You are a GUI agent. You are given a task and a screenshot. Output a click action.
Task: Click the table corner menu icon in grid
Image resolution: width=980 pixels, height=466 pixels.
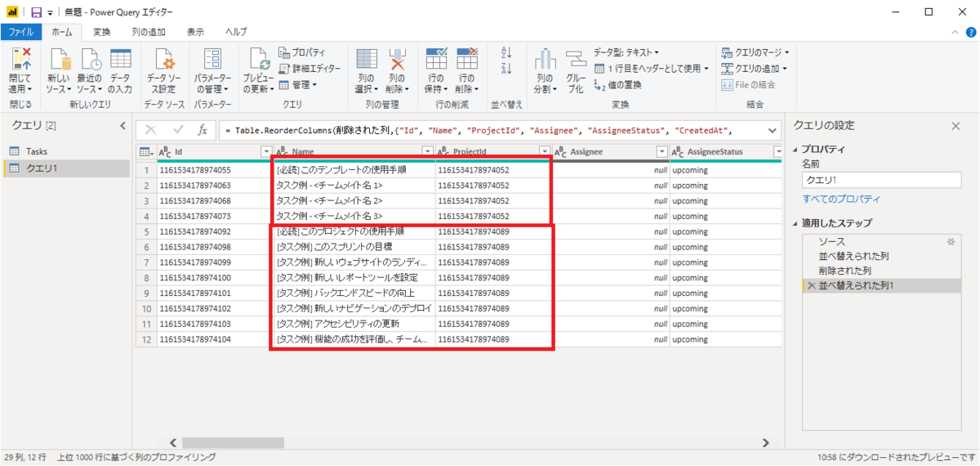(x=145, y=152)
